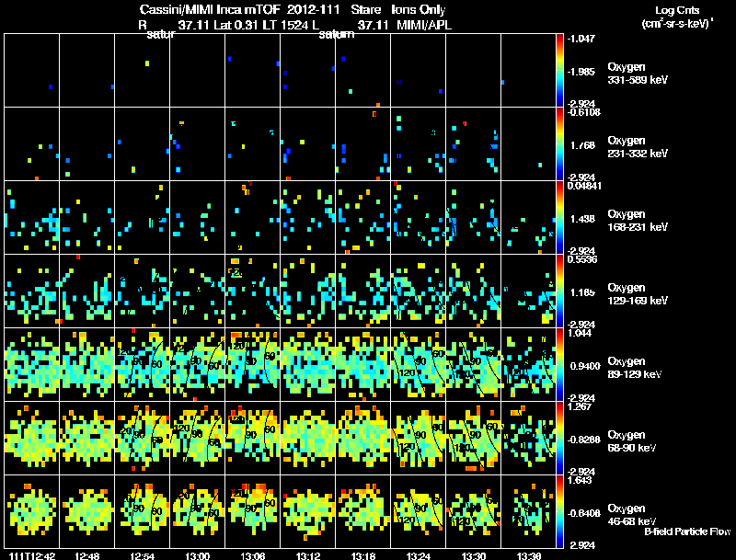
Task: Open the Oxygen 46-68 keV panel at 13:06
Action: coord(252,511)
